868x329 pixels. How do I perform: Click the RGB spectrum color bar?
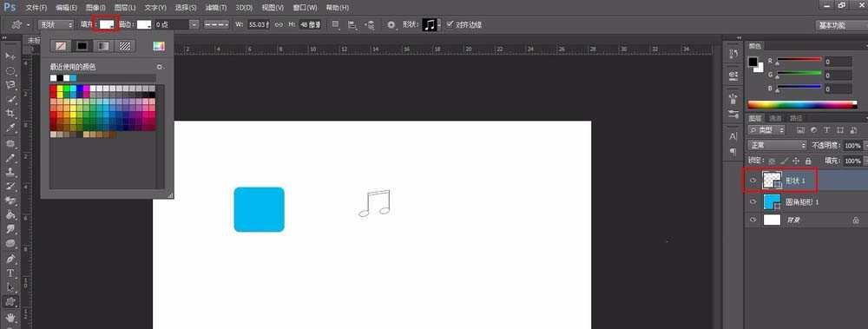click(802, 104)
